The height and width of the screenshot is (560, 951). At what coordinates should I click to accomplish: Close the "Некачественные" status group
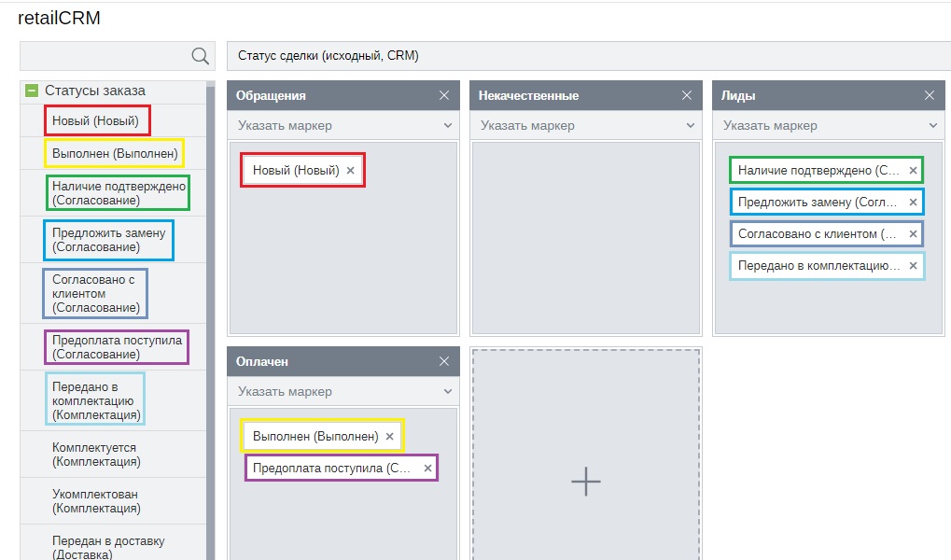(688, 94)
